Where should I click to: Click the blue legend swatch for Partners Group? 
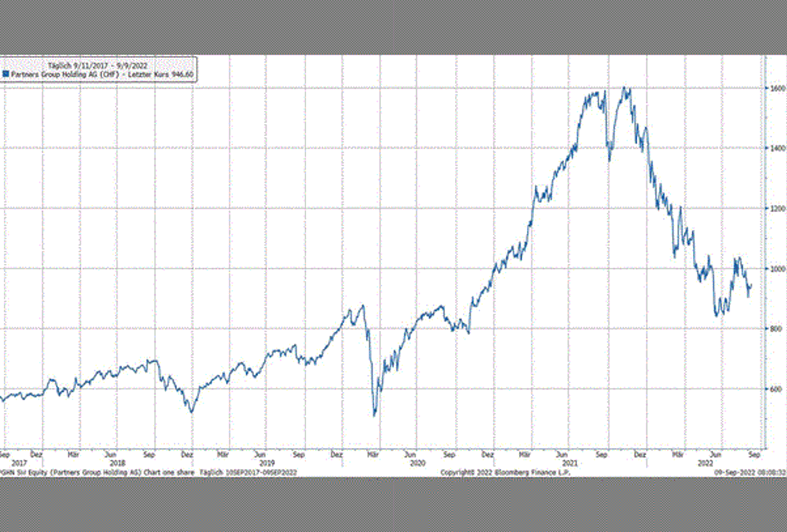point(6,74)
